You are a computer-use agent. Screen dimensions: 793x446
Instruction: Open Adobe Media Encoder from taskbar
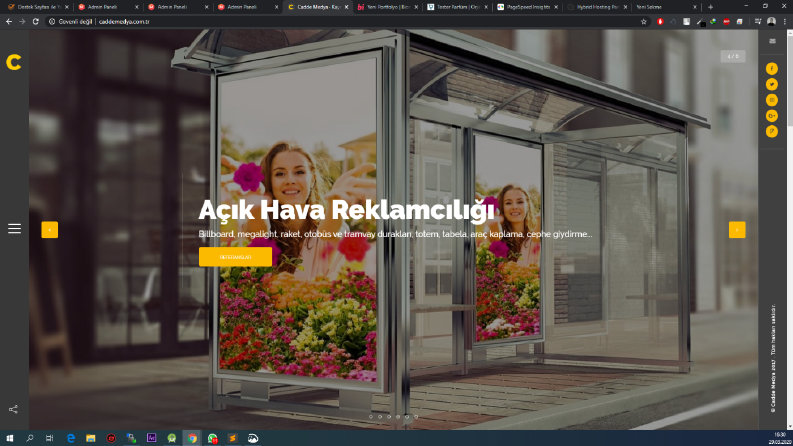pyautogui.click(x=151, y=438)
